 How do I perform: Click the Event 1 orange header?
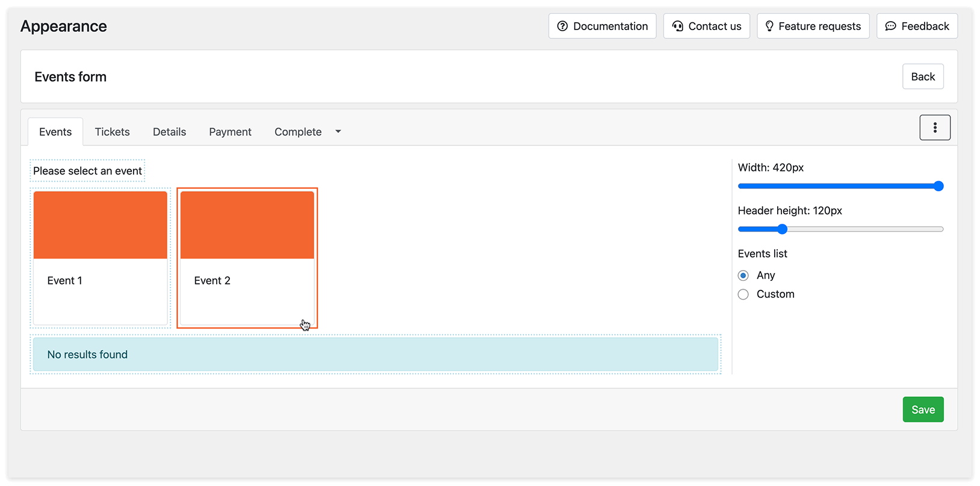click(101, 225)
